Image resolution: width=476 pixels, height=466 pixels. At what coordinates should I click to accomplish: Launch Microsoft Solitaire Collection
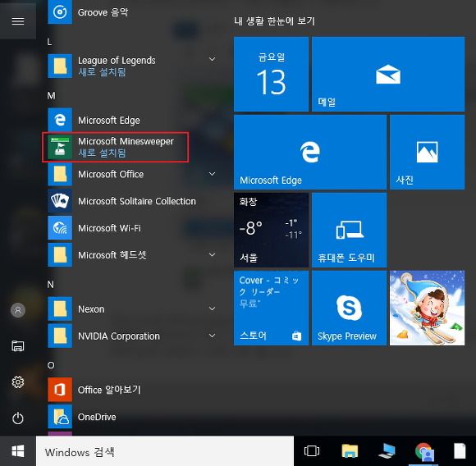click(131, 201)
